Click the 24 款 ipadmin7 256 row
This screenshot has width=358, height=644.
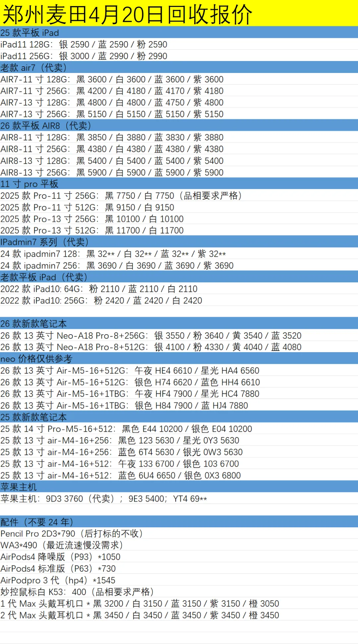click(x=179, y=265)
